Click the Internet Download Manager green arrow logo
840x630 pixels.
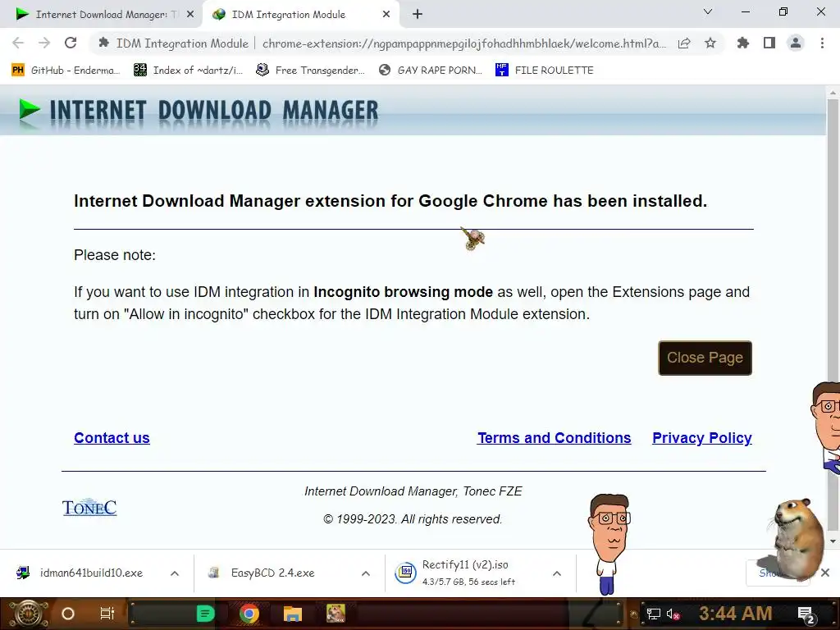(30, 111)
